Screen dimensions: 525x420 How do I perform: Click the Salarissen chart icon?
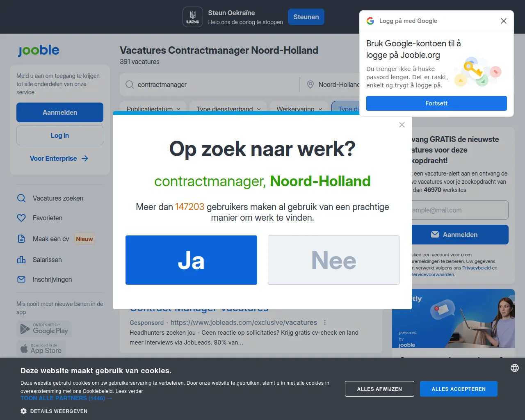point(21,260)
